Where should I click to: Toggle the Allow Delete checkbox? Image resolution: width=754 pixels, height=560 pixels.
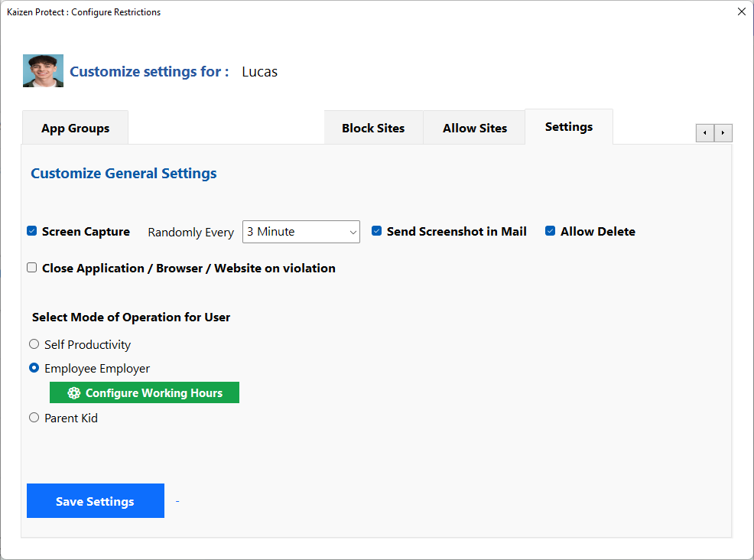pyautogui.click(x=550, y=231)
